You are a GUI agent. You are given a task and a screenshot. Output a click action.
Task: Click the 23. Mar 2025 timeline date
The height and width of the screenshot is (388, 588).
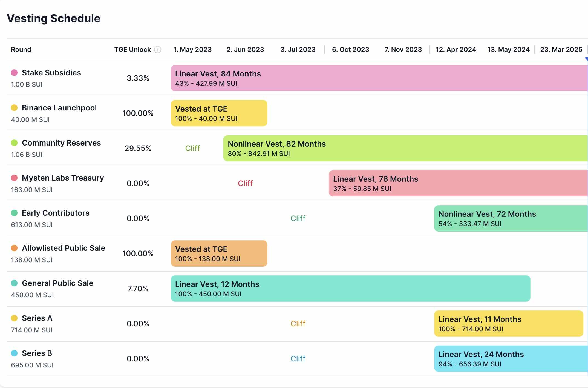coord(561,50)
